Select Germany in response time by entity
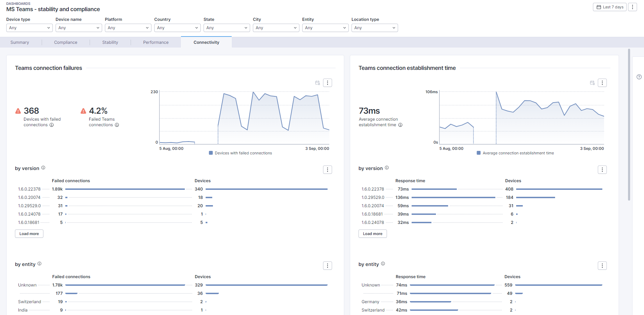 [370, 302]
